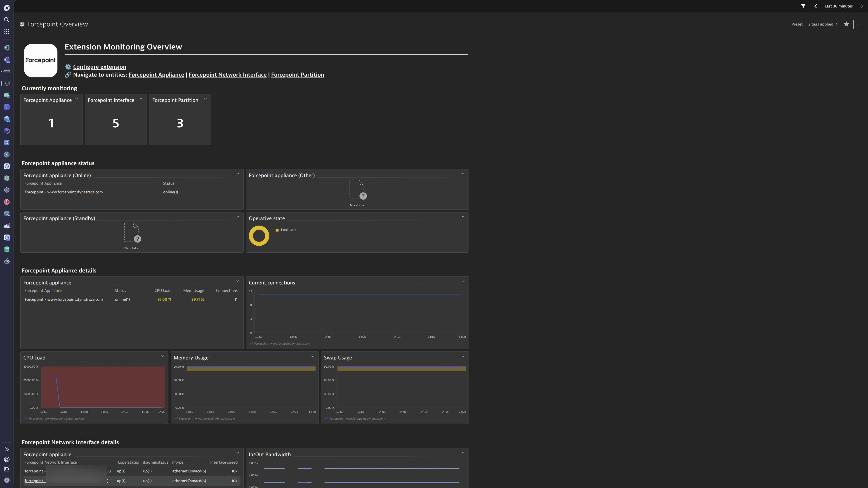Open the three-dot more options menu
Viewport: 868px width, 488px height.
click(858, 24)
